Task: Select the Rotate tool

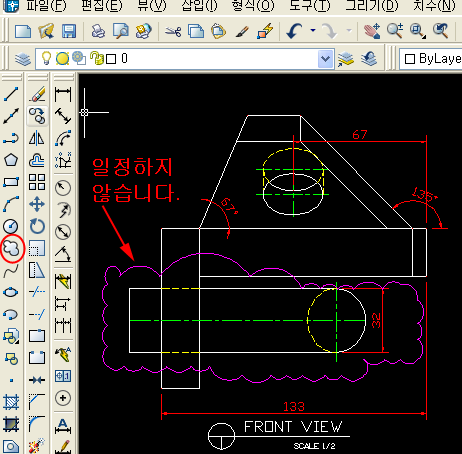Action: [x=37, y=226]
